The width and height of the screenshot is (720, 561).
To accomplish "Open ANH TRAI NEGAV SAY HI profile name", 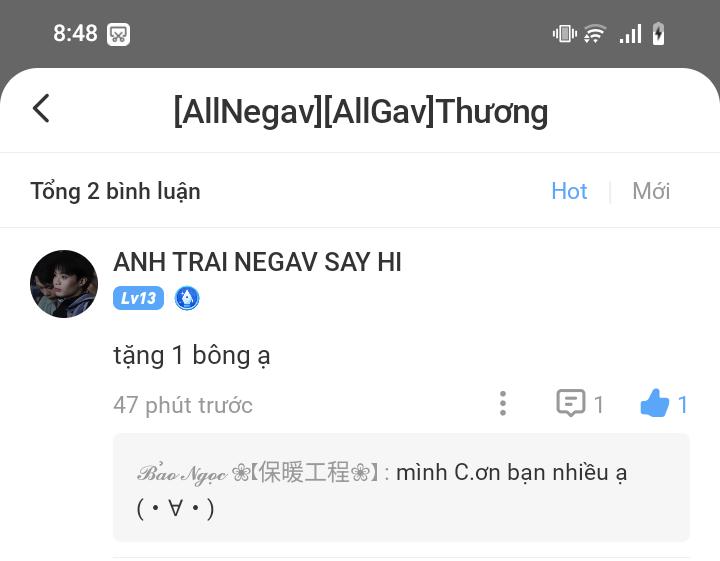I will [x=257, y=262].
